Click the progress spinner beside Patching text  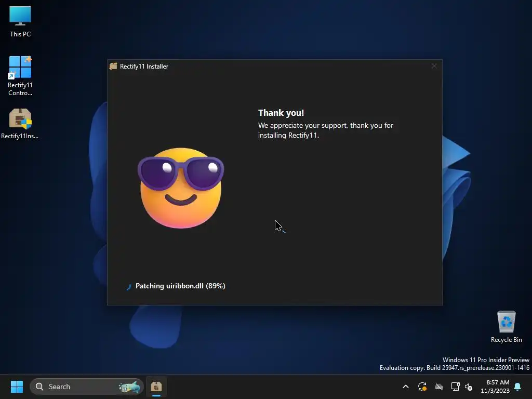[128, 287]
